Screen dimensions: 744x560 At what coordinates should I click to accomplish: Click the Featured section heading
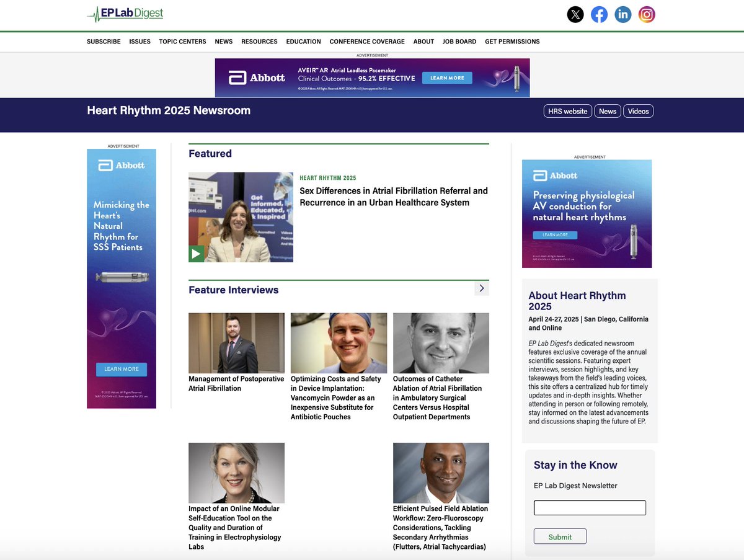tap(210, 154)
